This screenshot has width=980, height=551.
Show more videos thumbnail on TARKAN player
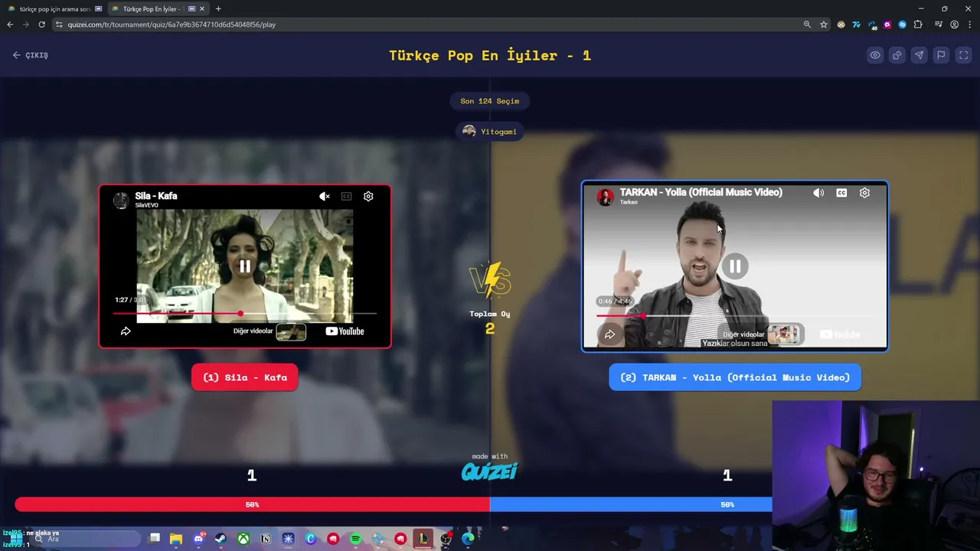[782, 334]
